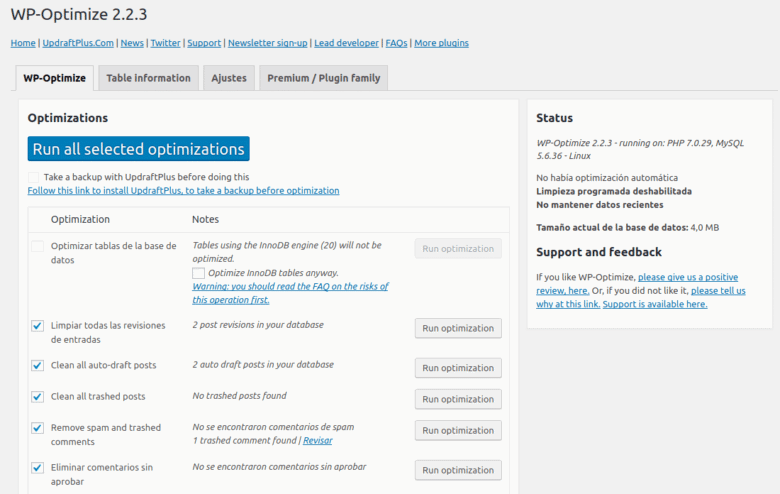Screen dimensions: 780x494
Task: Open the FAQ risks warning link
Action: [x=291, y=293]
